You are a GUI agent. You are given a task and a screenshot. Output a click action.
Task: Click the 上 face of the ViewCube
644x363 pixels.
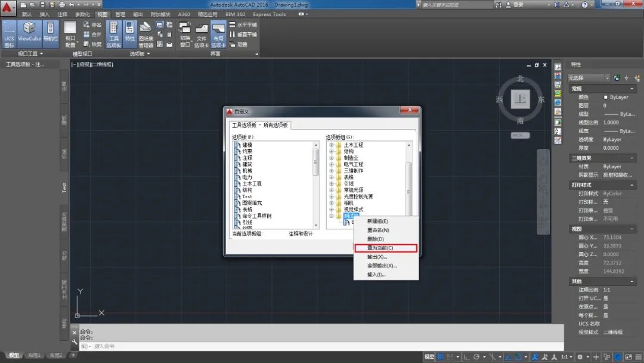coord(521,99)
